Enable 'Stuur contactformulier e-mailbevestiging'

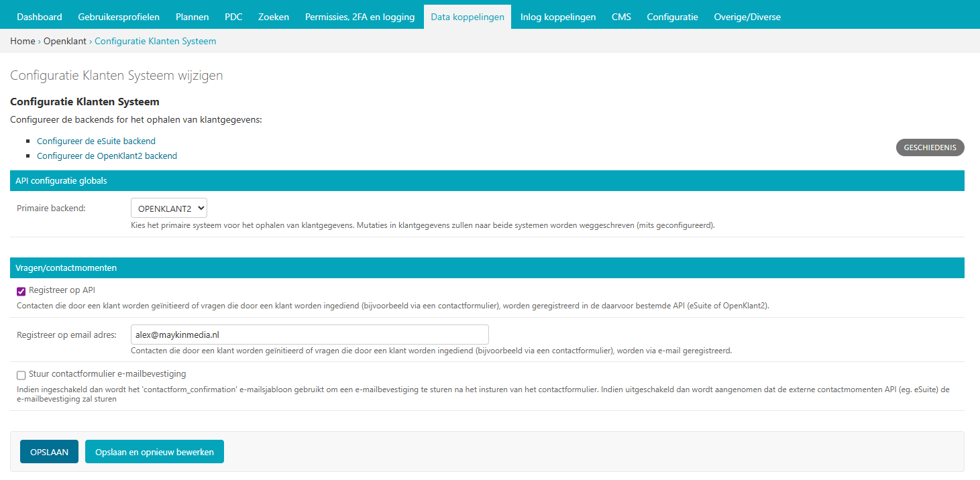pos(21,375)
